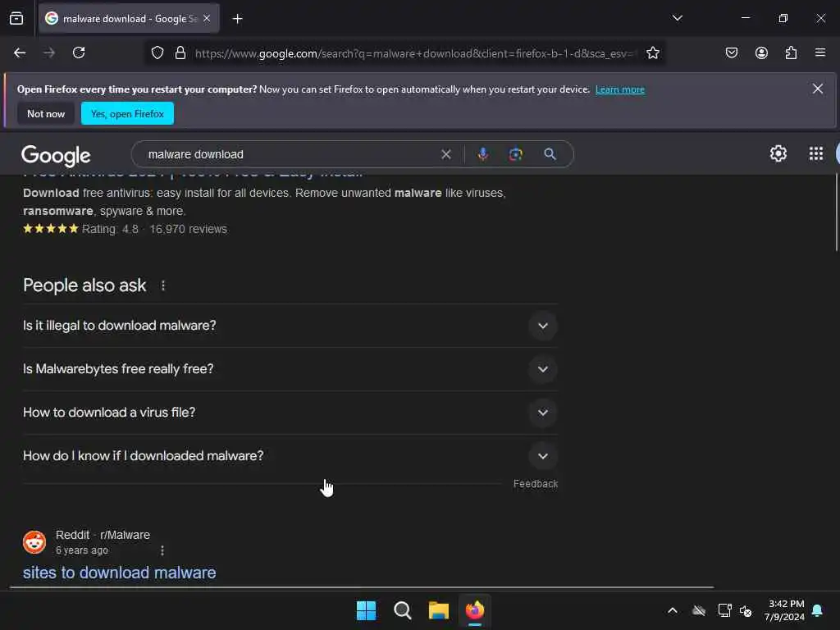Switch to Firefox in taskbar
Screen dimensions: 840x630
tap(475, 610)
